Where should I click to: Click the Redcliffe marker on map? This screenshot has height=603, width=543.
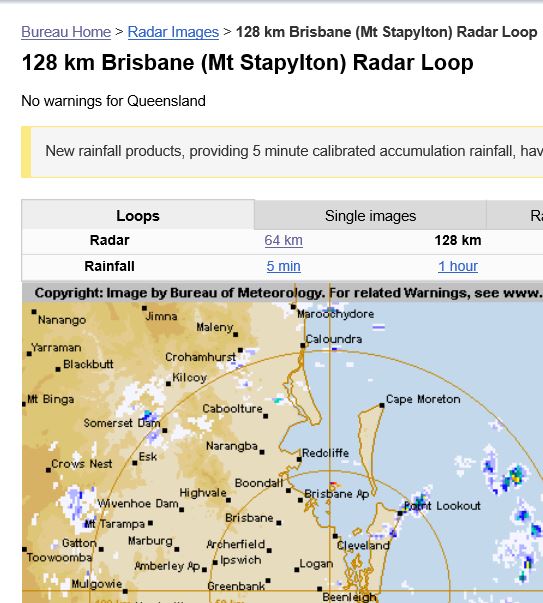coord(299,459)
